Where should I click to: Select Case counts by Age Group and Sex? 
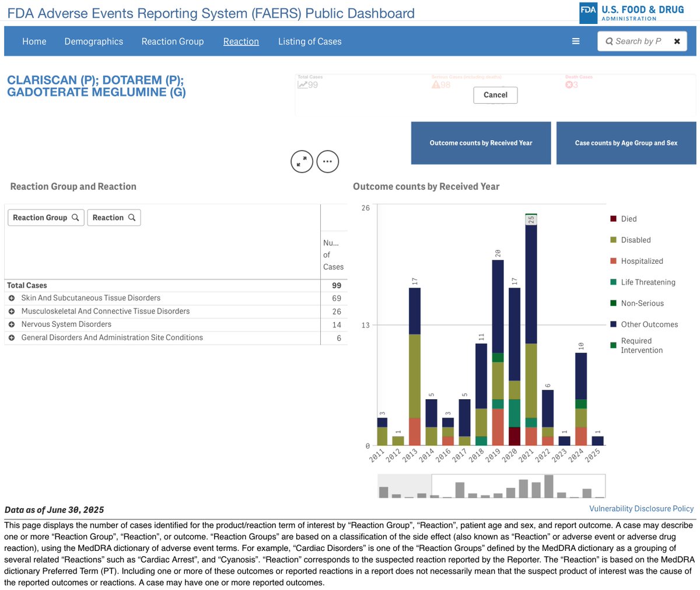(626, 143)
